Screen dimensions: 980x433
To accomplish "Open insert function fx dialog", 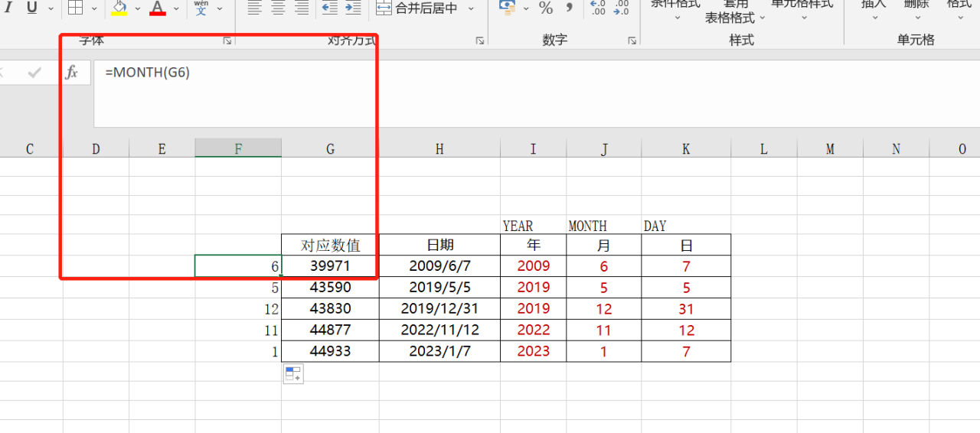I will (x=72, y=73).
